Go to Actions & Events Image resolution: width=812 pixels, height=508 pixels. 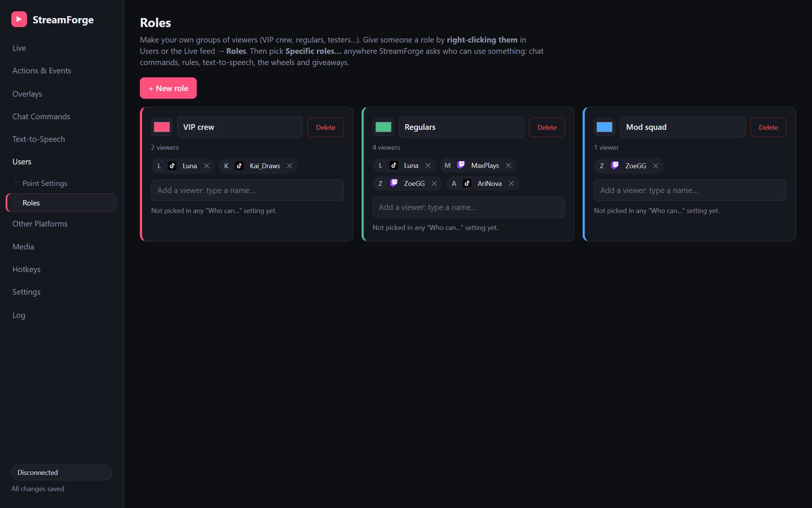pyautogui.click(x=62, y=71)
